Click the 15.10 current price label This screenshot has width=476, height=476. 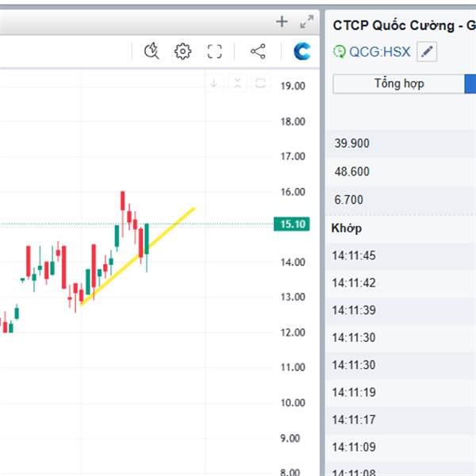coord(292,224)
